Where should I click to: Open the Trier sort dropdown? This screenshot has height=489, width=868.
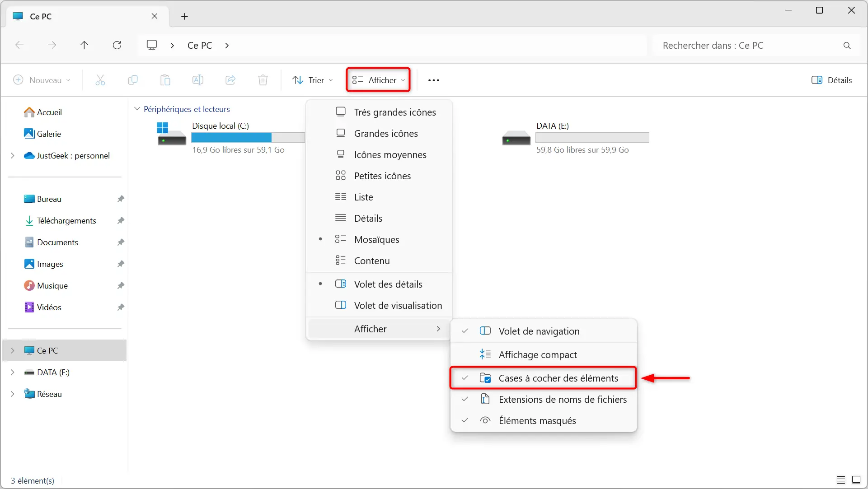pos(313,80)
